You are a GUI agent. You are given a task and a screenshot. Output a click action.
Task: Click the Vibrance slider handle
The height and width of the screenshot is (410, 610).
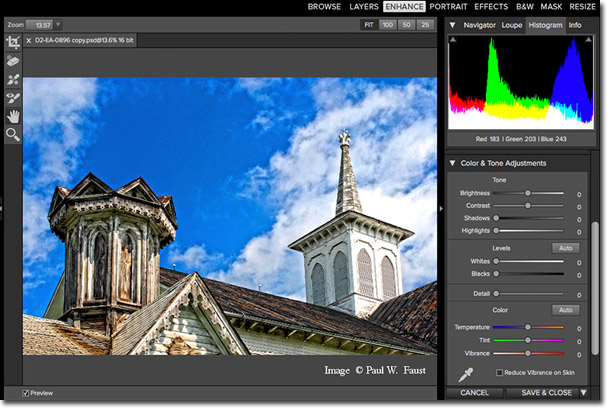[528, 353]
